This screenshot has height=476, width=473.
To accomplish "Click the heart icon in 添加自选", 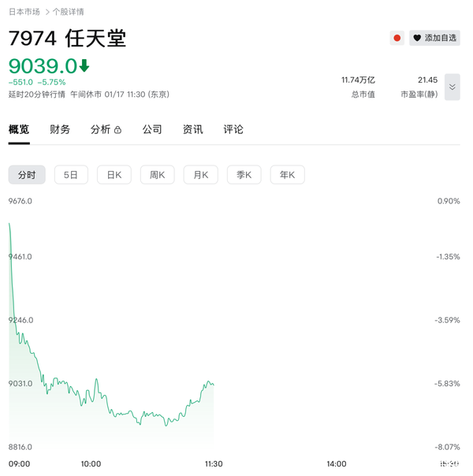I will [417, 38].
